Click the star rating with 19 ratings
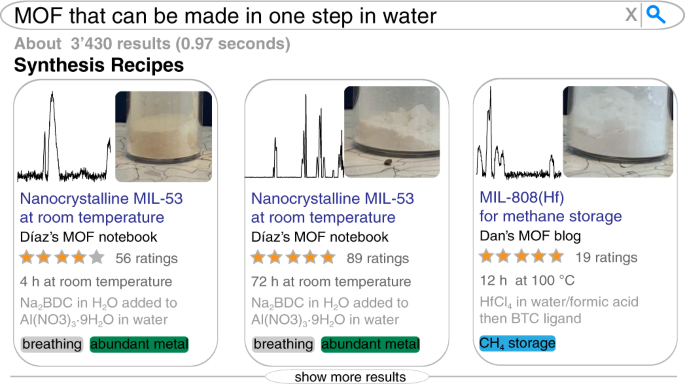The width and height of the screenshot is (685, 384). coord(522,256)
